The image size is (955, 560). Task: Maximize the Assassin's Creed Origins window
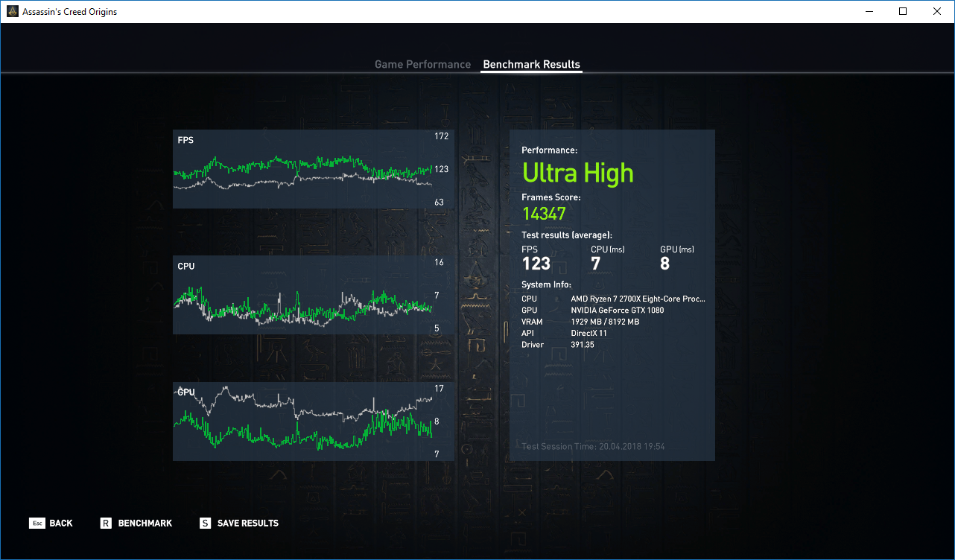coord(903,11)
